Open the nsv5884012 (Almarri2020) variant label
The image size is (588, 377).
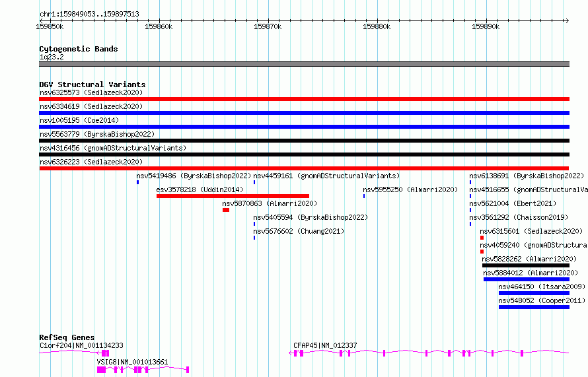[531, 273]
